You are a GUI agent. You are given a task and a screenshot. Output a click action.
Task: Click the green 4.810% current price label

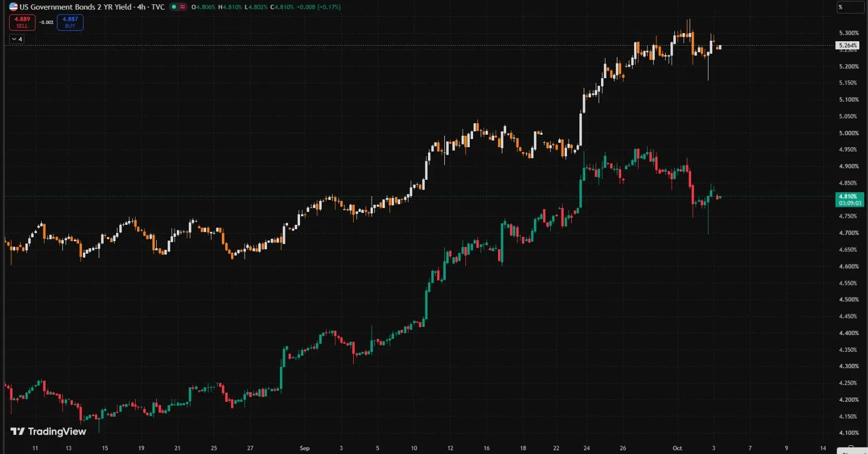tap(850, 200)
